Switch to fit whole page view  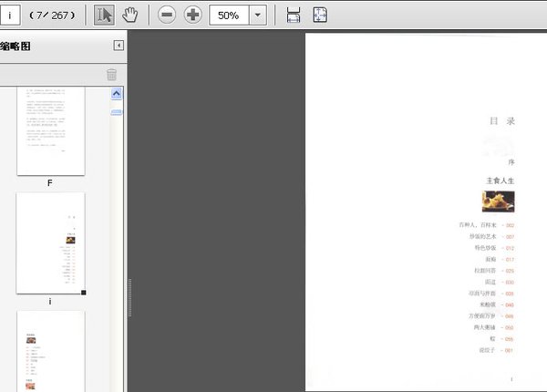click(x=320, y=15)
